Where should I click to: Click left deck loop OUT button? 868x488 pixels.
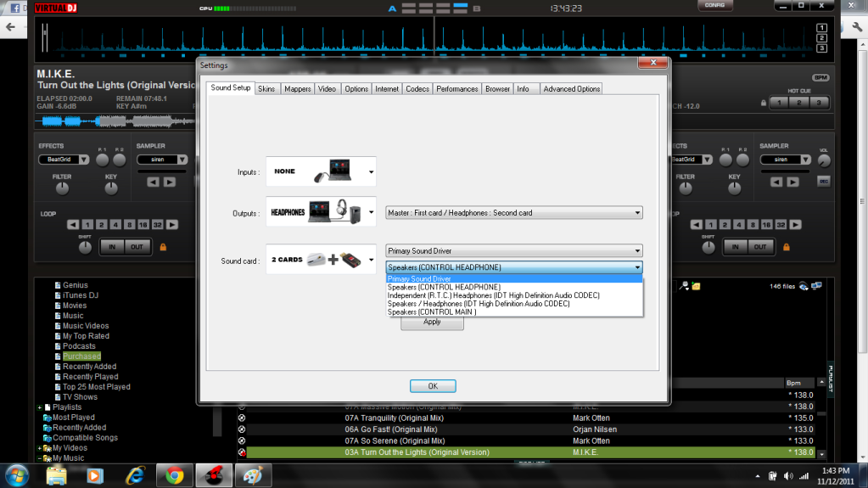[137, 247]
